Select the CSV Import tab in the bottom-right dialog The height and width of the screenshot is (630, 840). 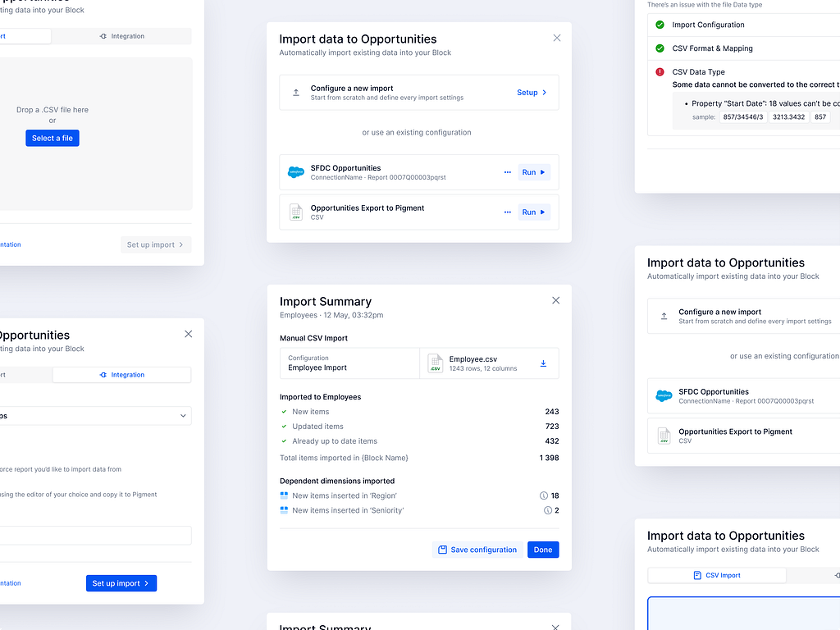pos(716,575)
